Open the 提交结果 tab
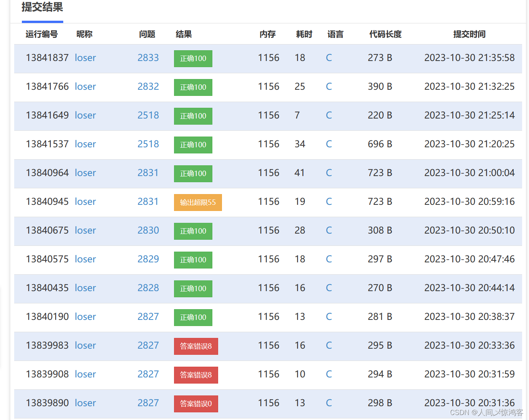Image resolution: width=529 pixels, height=420 pixels. tap(42, 7)
